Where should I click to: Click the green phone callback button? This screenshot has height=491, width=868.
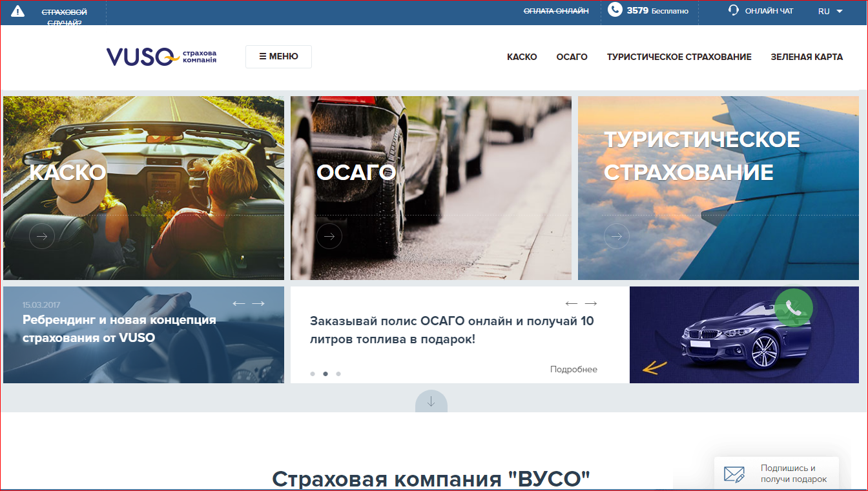794,308
